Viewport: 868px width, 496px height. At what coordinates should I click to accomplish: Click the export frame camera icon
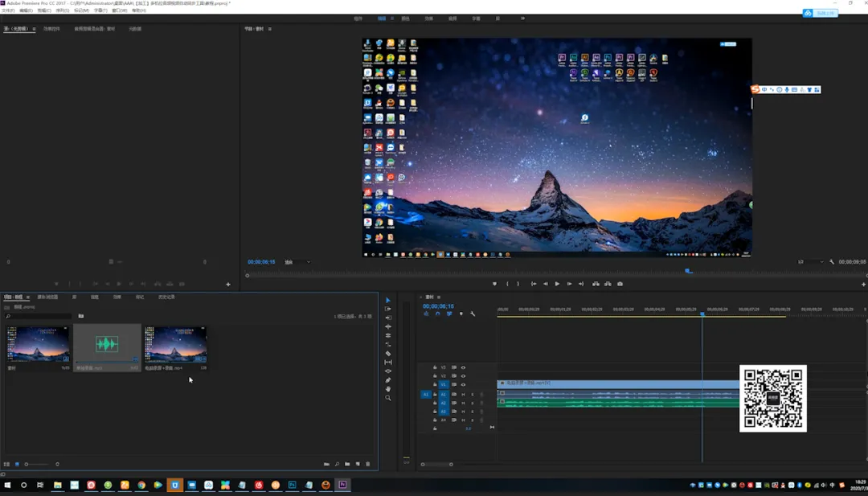click(620, 284)
